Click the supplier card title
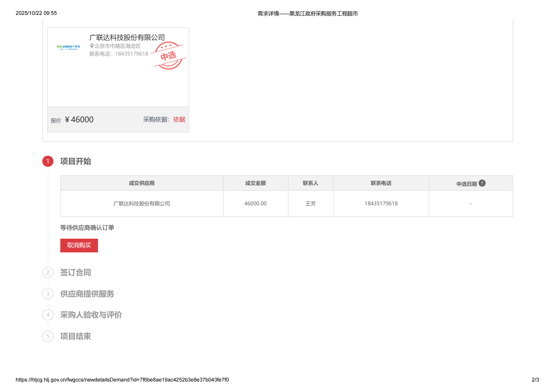Image resolution: width=555 pixels, height=392 pixels. tap(127, 37)
